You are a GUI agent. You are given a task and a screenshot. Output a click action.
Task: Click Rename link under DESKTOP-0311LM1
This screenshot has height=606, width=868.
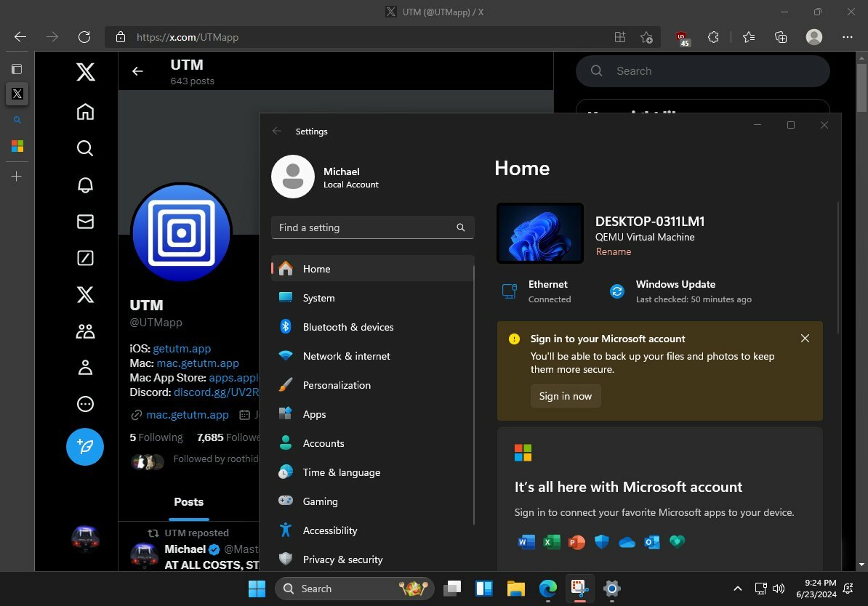614,252
